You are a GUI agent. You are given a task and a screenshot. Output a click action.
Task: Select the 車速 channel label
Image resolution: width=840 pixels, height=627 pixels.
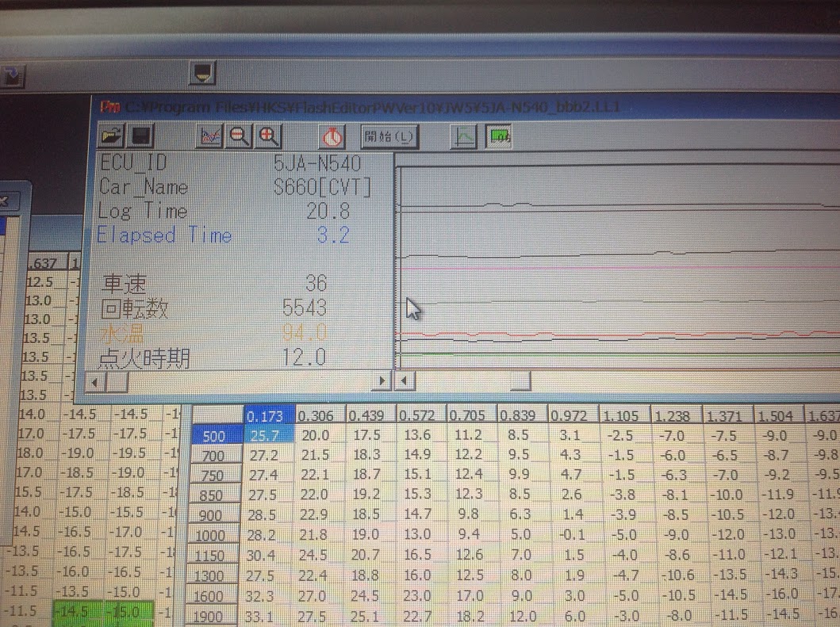(x=124, y=283)
